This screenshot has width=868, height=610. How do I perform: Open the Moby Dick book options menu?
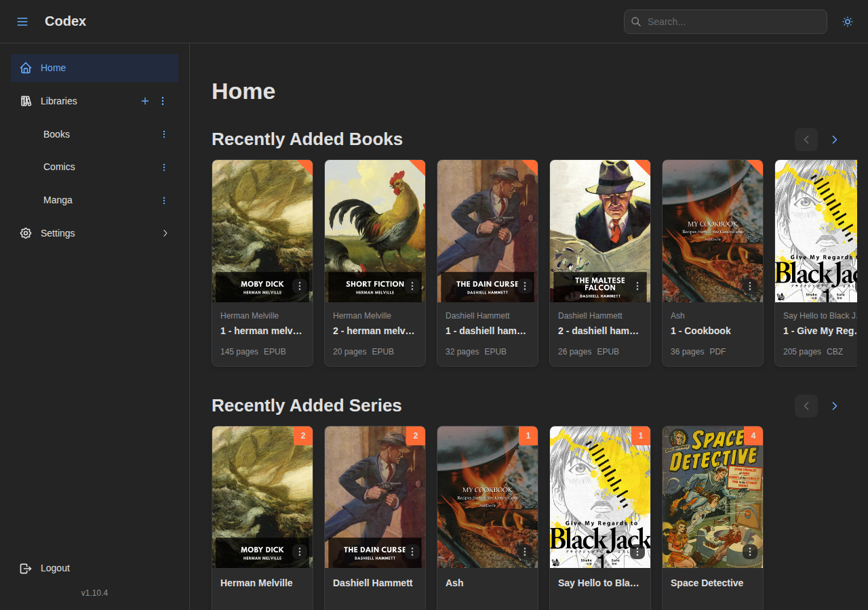(x=300, y=286)
